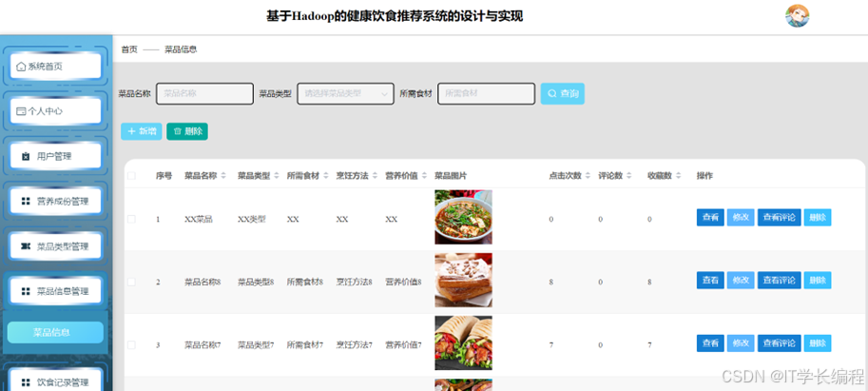
Task: Click the card icon in 个人中心
Action: pyautogui.click(x=21, y=111)
